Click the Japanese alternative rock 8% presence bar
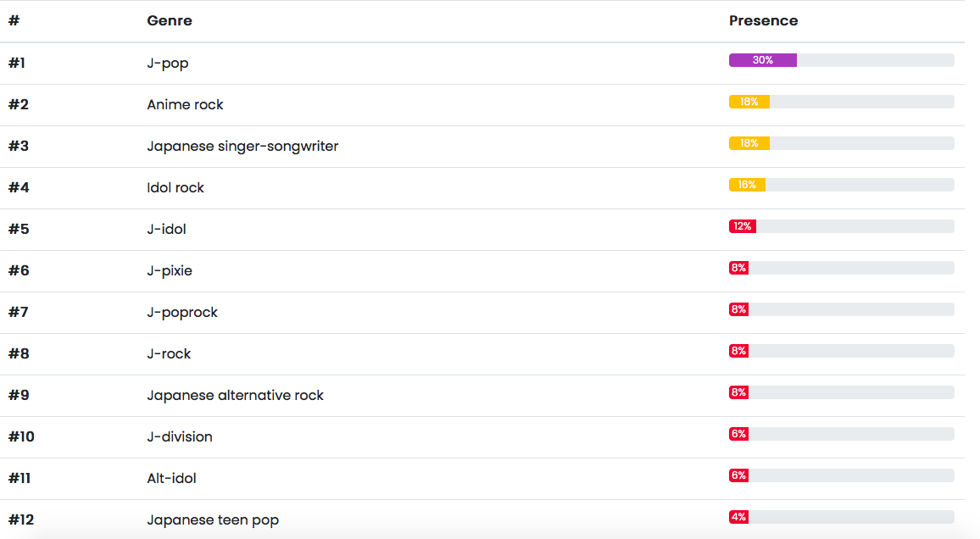 pos(738,392)
